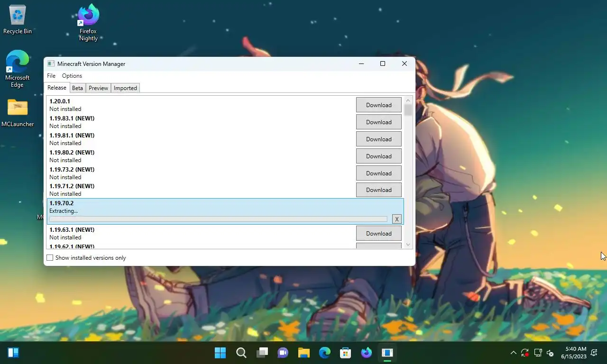Cancel extraction of 1.19.70.2
The height and width of the screenshot is (364, 607).
point(397,219)
